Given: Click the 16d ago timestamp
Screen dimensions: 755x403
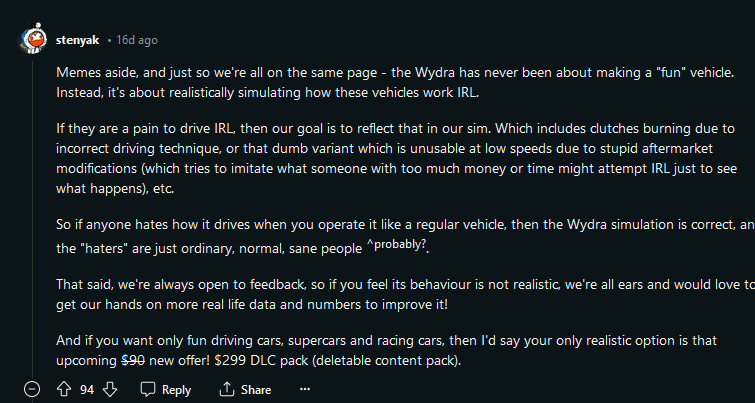Looking at the screenshot, I should (137, 40).
